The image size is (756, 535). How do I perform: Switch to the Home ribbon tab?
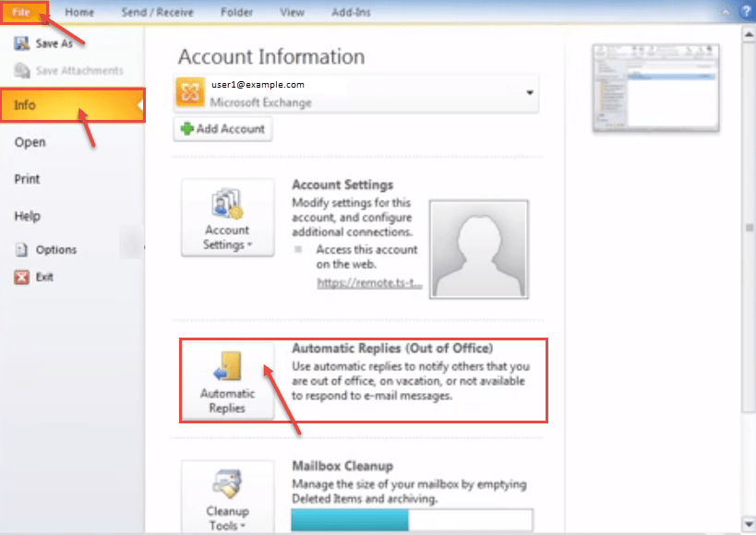tap(79, 12)
